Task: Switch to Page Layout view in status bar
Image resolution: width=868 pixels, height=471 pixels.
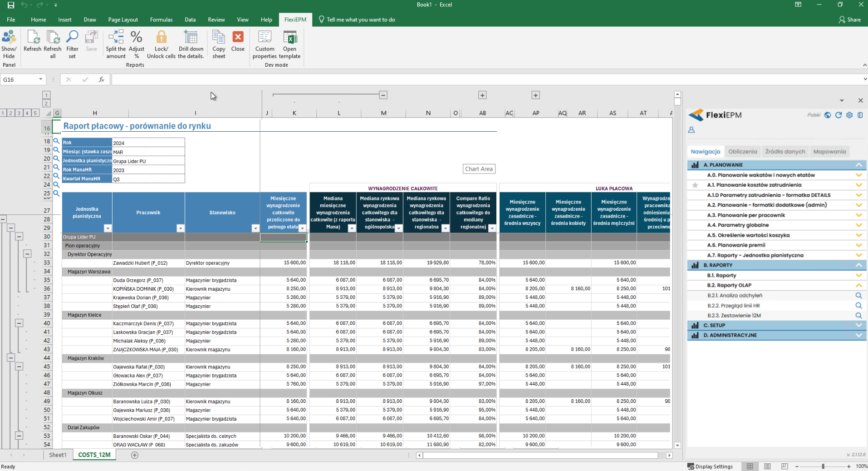Action: (x=767, y=466)
